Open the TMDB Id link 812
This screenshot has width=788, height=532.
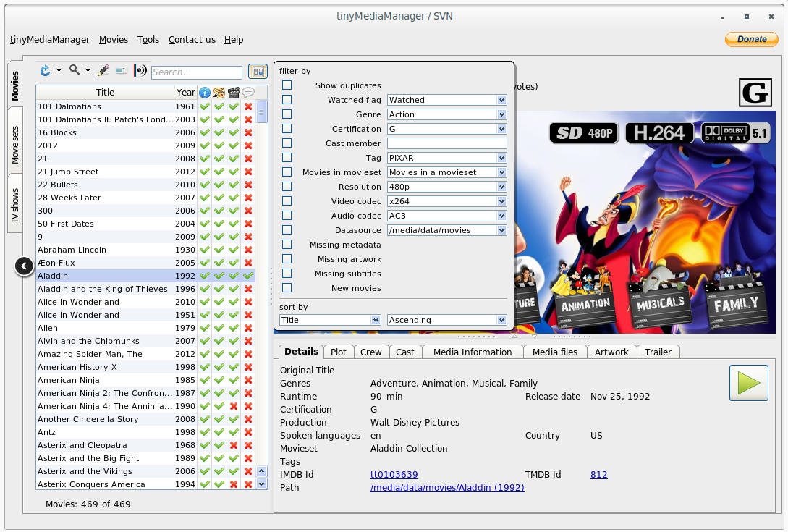(x=598, y=475)
